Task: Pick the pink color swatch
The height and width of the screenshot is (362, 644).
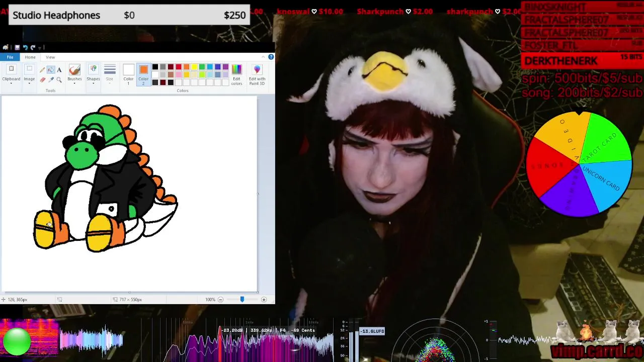Action: pos(179,74)
